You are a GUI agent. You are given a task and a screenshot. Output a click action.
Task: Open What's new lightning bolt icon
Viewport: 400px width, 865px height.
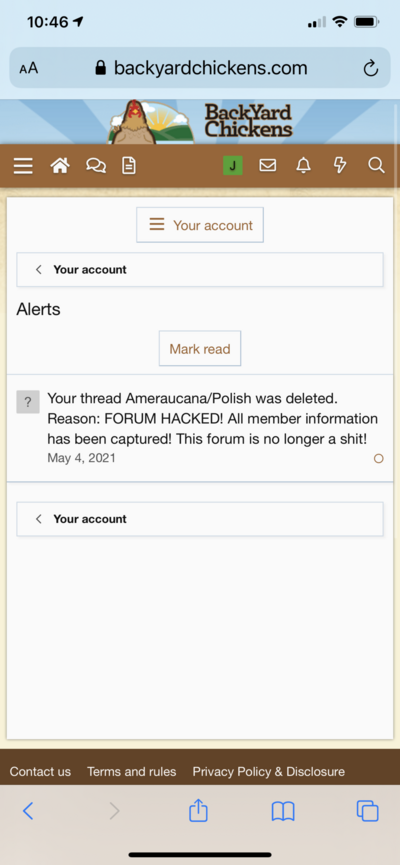point(340,165)
